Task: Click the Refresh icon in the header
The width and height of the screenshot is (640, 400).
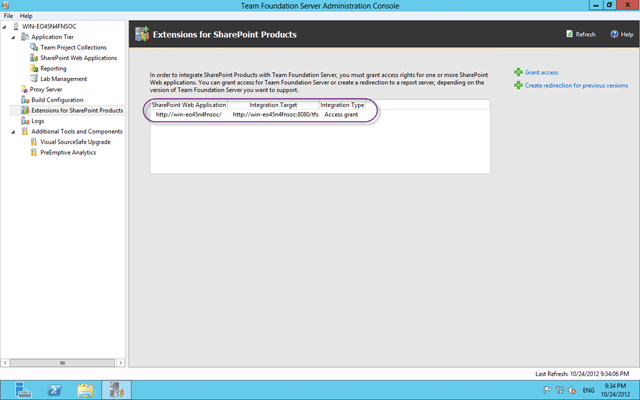Action: click(569, 34)
